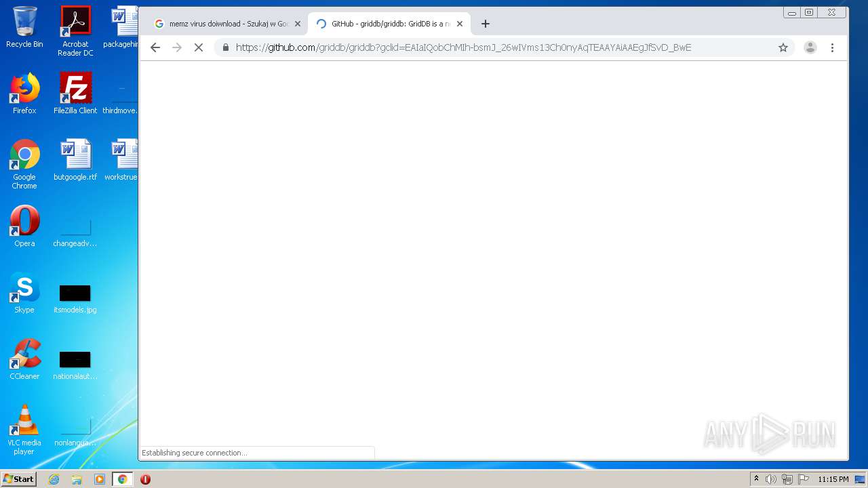The height and width of the screenshot is (488, 868).
Task: Open the Recycle Bin desktop icon
Action: [24, 27]
